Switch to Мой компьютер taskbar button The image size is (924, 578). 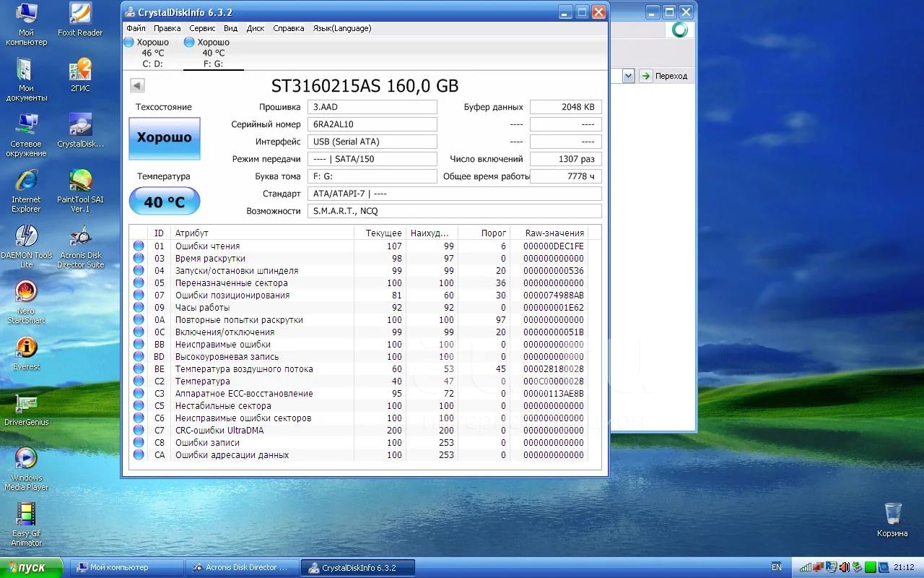coord(127,568)
